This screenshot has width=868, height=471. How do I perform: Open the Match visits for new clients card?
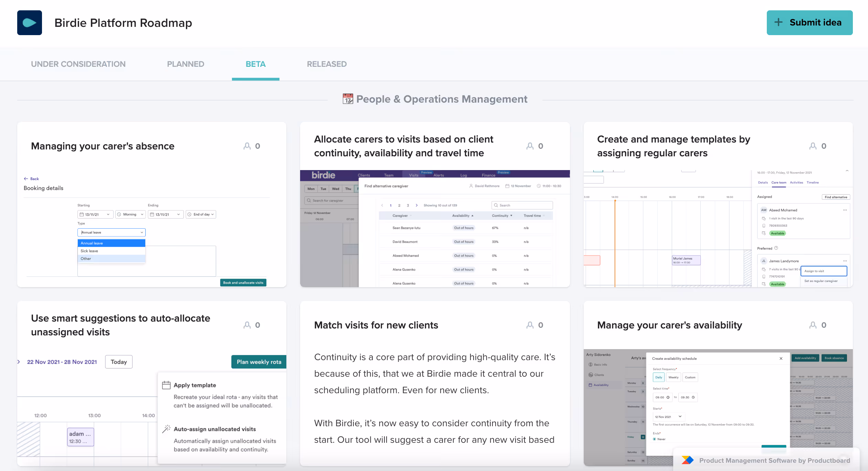[376, 325]
